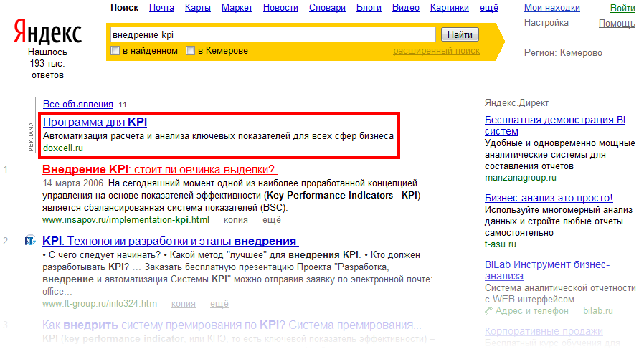
Task: Open the Картинки service
Action: point(450,7)
